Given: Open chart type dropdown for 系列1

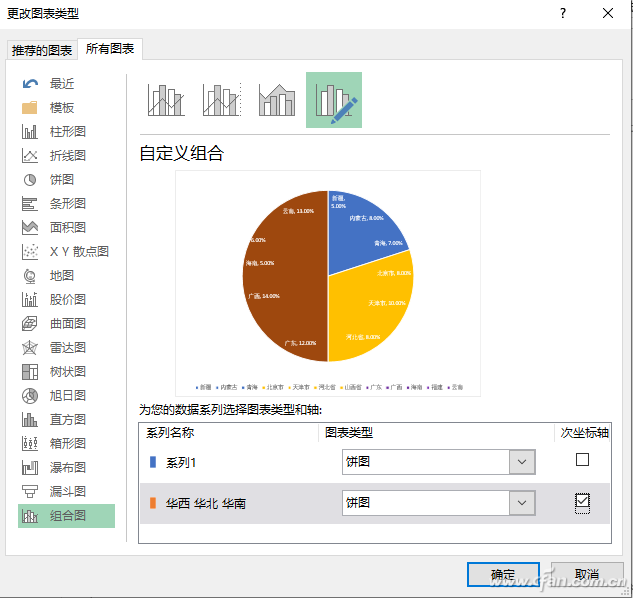Looking at the screenshot, I should tap(522, 462).
